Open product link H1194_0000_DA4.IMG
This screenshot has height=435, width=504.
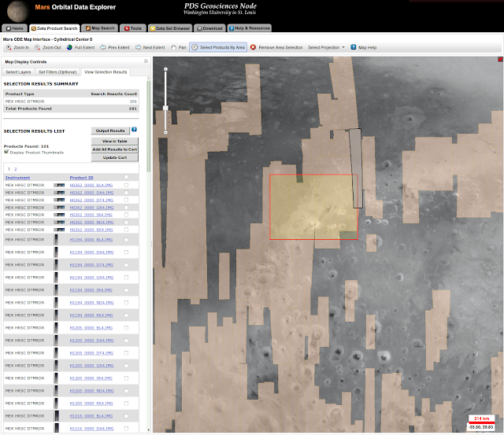click(91, 253)
